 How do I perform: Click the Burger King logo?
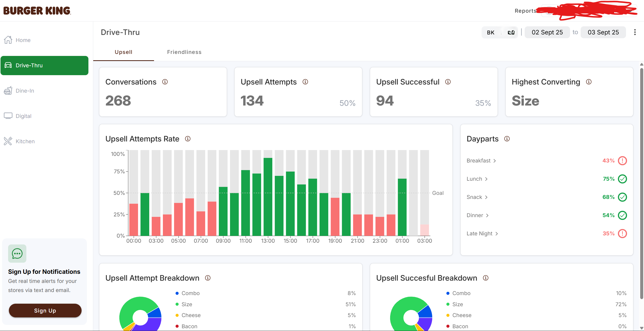(37, 11)
